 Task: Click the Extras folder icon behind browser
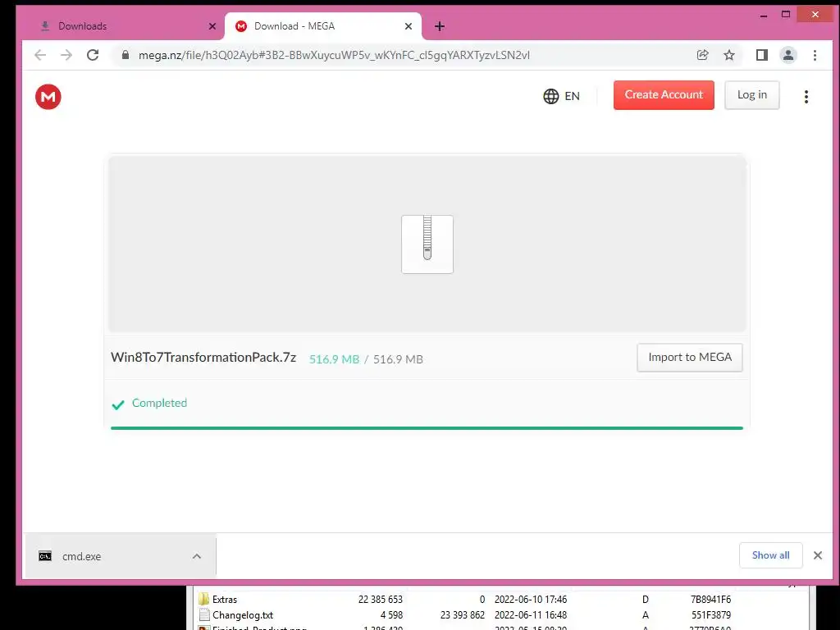[x=203, y=599]
